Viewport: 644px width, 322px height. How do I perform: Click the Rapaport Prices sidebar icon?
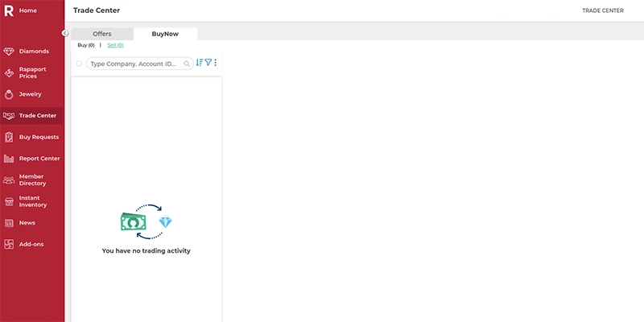click(x=9, y=72)
